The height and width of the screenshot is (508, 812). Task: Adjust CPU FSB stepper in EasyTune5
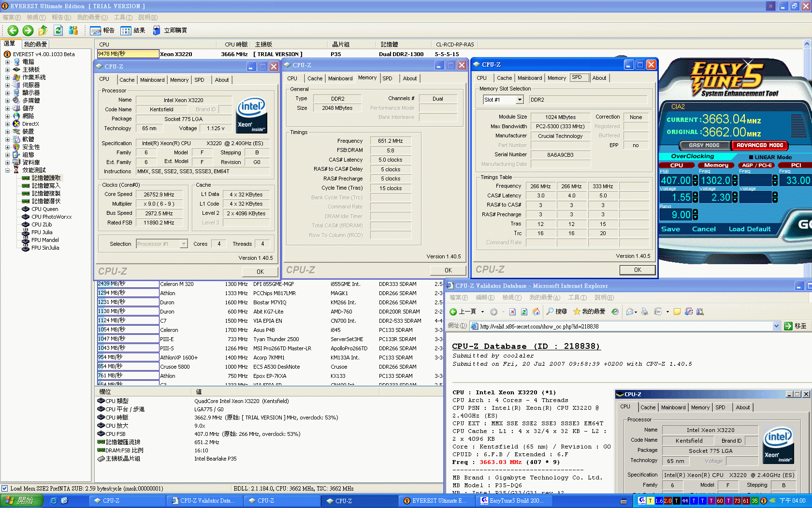[x=695, y=180]
